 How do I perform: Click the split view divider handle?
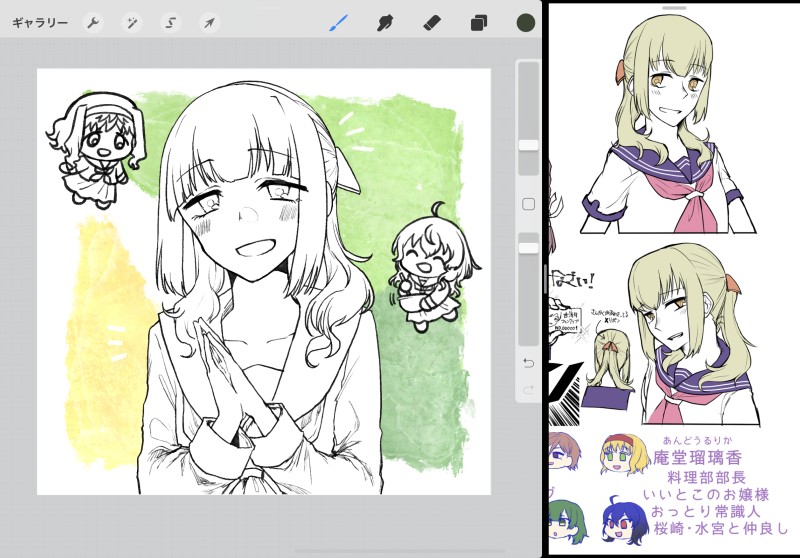545,279
